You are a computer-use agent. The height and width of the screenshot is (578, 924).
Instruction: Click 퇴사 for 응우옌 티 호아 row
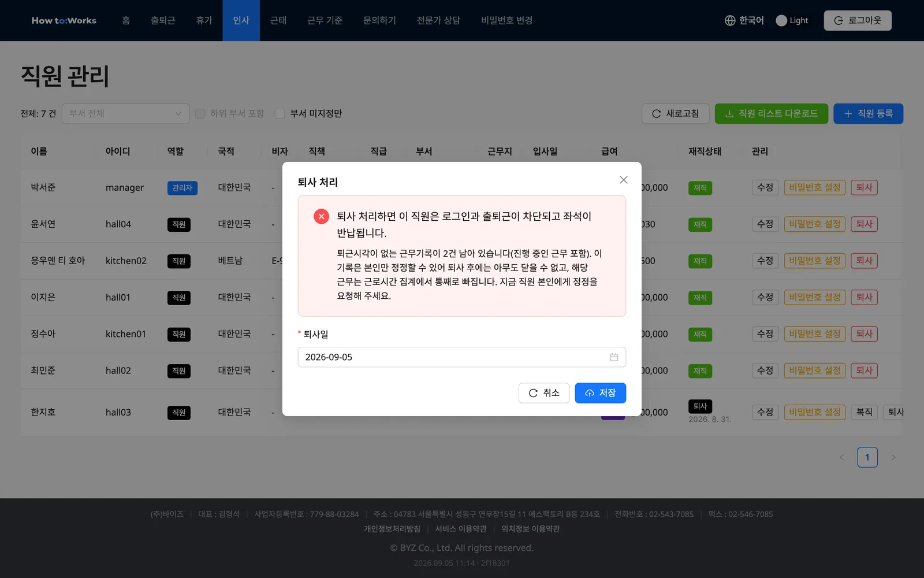[864, 261]
